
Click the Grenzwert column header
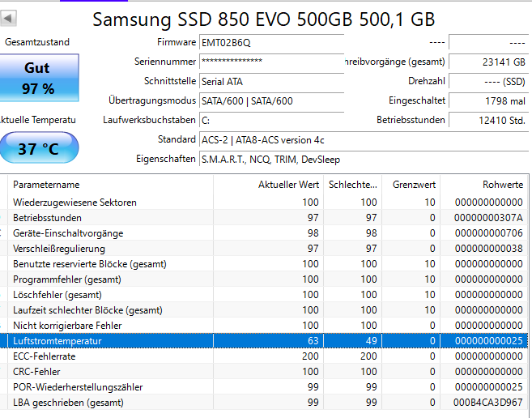click(x=411, y=185)
